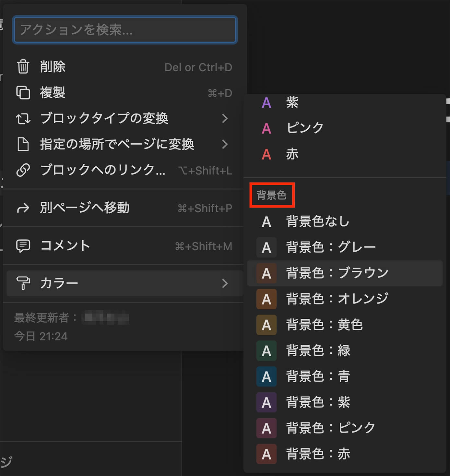Choose 背景色：緑 label
The width and height of the screenshot is (450, 476).
coord(318,351)
